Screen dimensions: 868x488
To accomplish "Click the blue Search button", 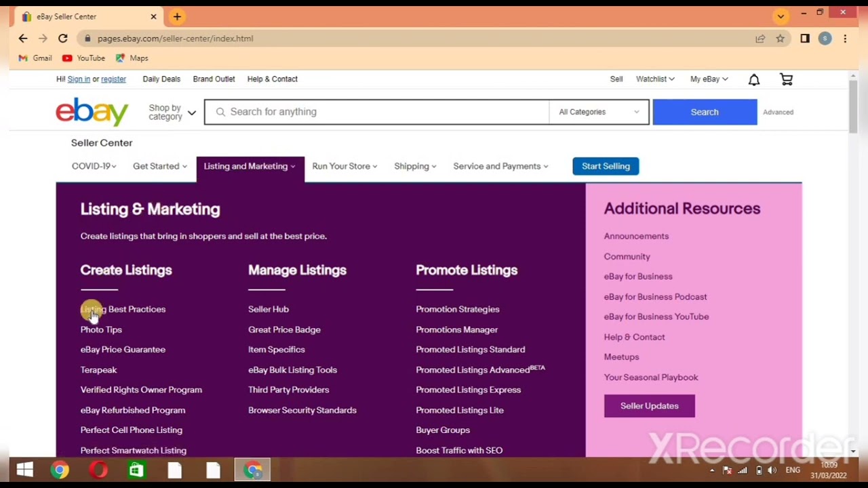I will click(x=705, y=112).
